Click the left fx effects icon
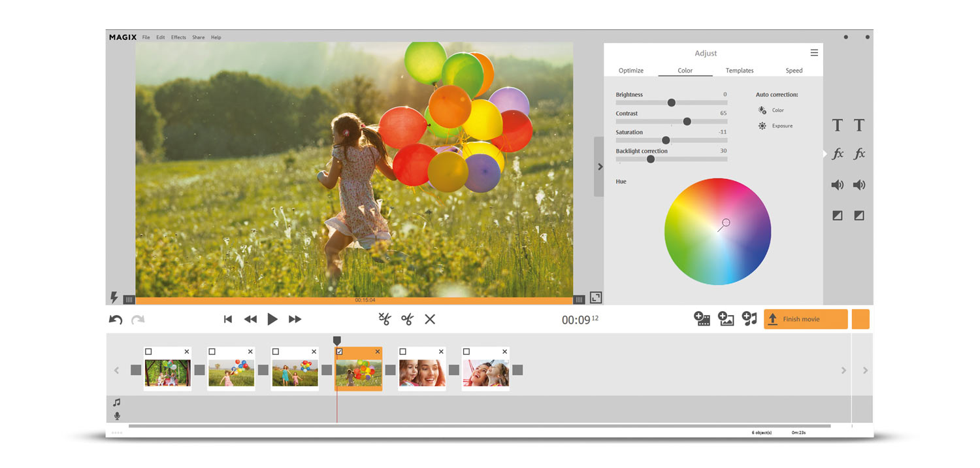 [838, 154]
